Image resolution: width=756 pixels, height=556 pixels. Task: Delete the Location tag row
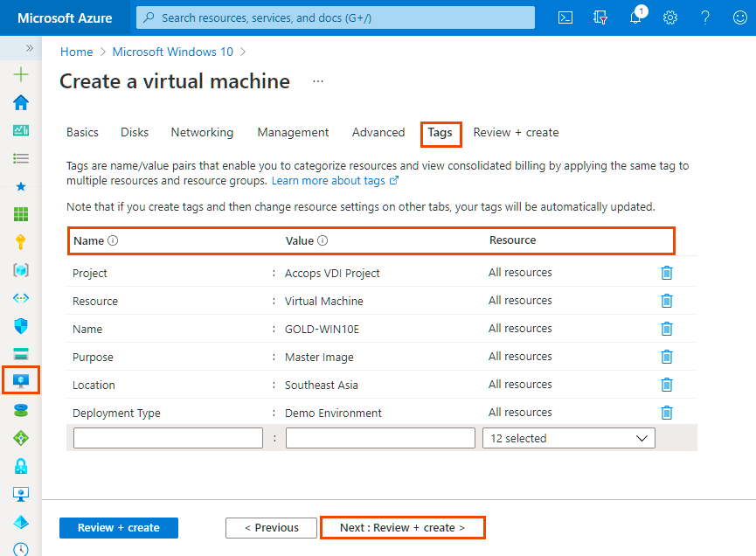(x=667, y=385)
